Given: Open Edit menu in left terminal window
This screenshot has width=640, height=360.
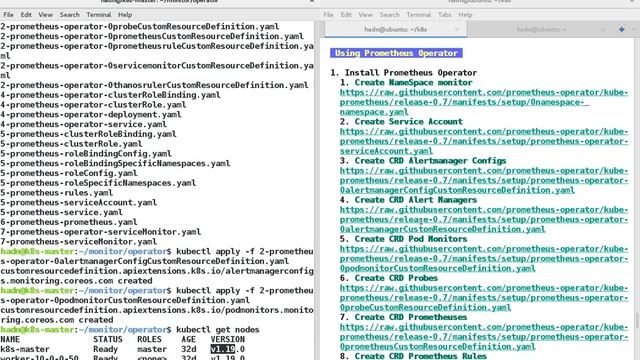Looking at the screenshot, I should [26, 15].
